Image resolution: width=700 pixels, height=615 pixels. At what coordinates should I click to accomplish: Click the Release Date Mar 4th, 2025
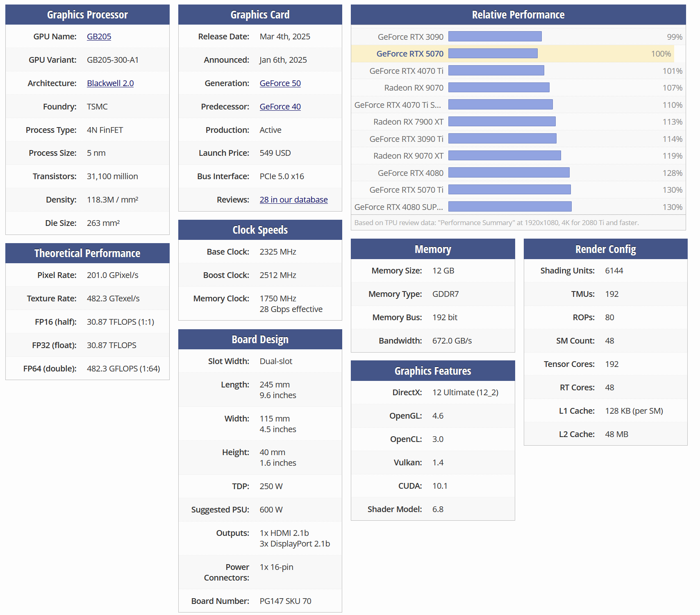[x=285, y=36]
